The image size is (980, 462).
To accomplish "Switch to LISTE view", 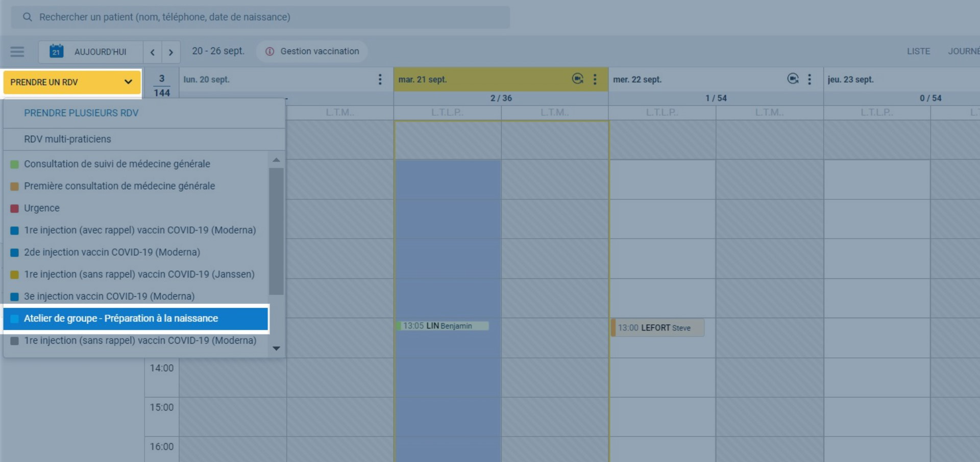I will (x=918, y=52).
